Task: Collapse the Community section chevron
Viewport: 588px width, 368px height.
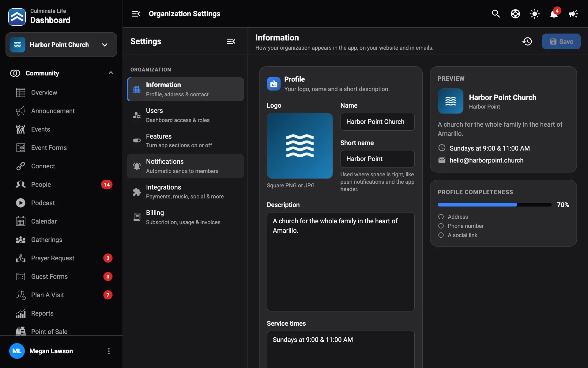Action: 111,73
